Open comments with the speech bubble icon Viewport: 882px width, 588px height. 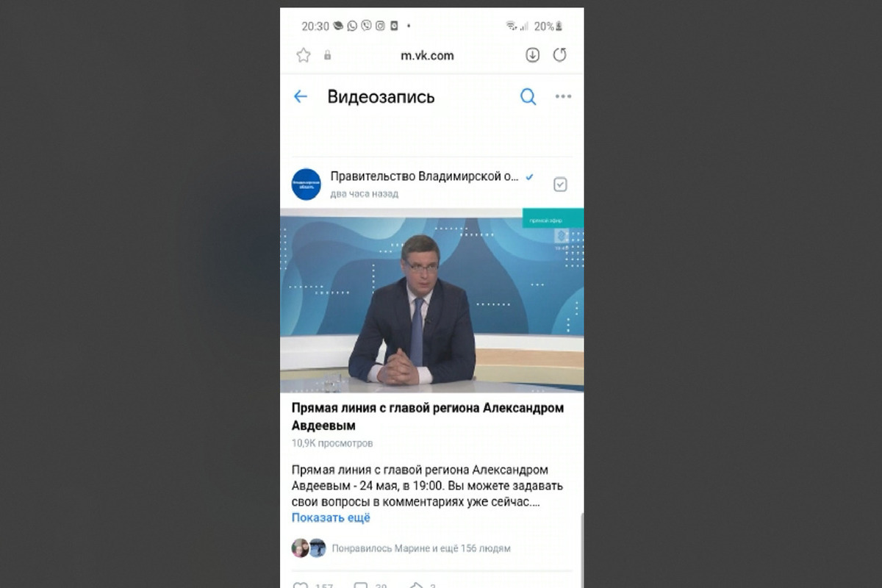pos(360,586)
